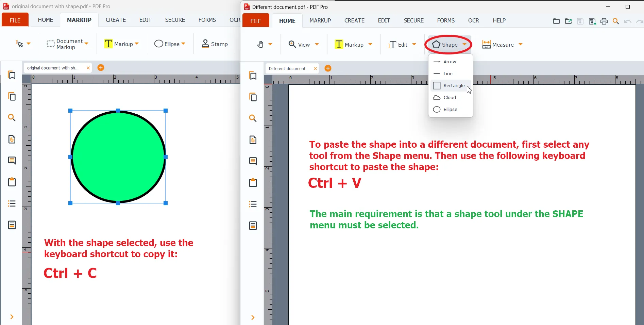Close original document with shape tab
The image size is (644, 325).
pyautogui.click(x=88, y=68)
